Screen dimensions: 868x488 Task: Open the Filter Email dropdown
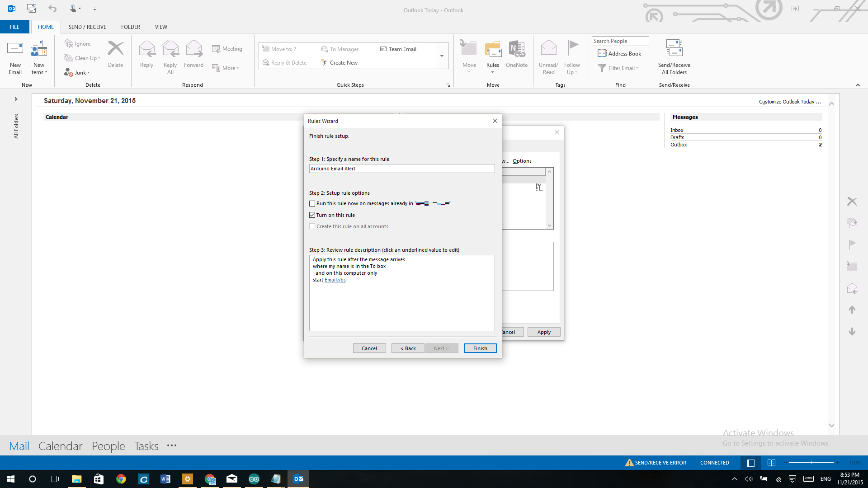618,68
